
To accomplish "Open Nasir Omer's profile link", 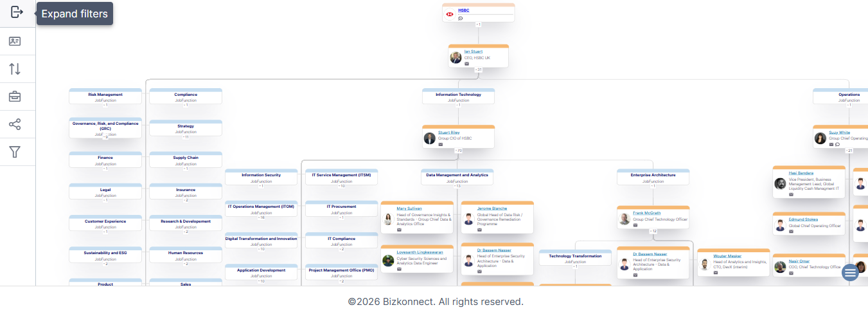I will tap(799, 261).
